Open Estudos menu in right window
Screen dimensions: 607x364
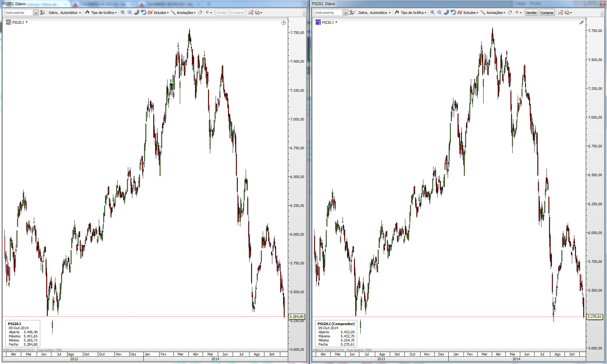click(468, 13)
